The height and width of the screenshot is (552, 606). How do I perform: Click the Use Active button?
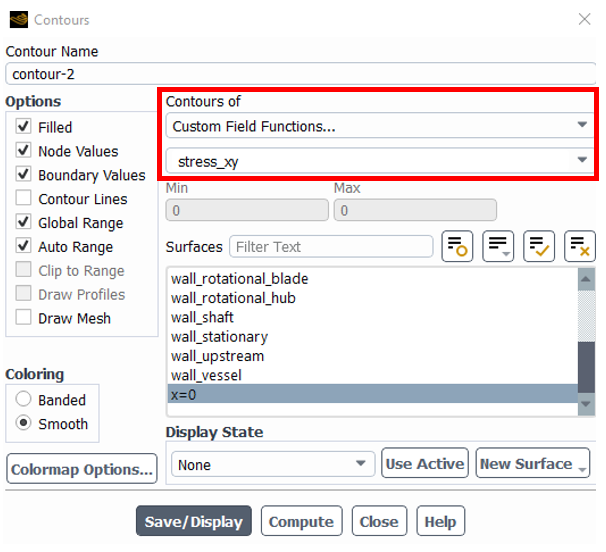(425, 463)
